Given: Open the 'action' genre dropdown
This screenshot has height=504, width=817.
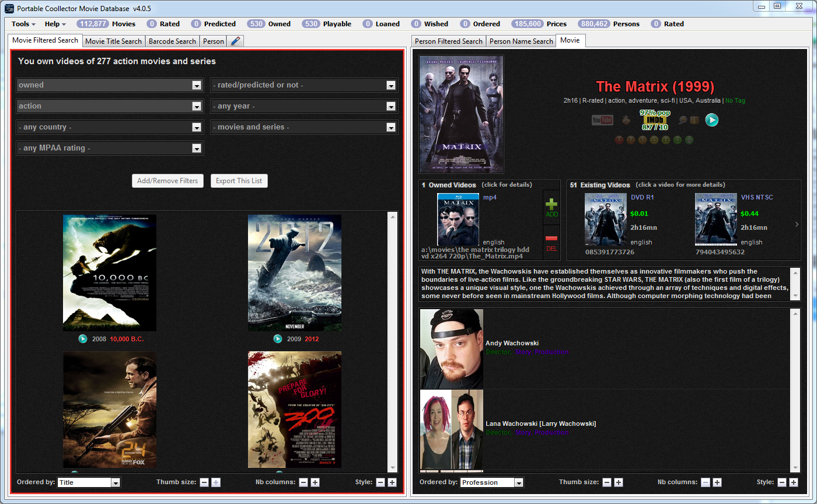Looking at the screenshot, I should pyautogui.click(x=110, y=106).
